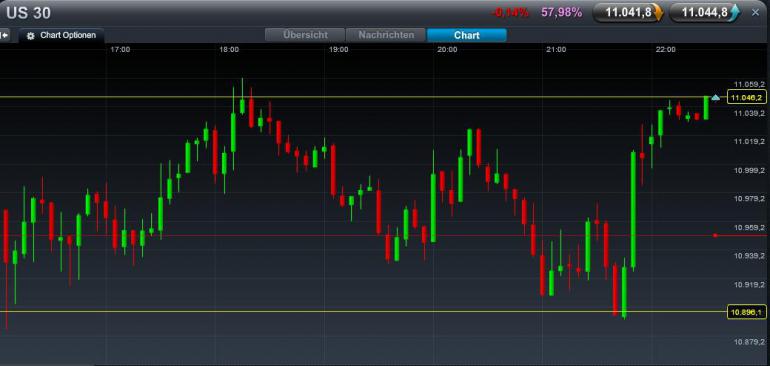The height and width of the screenshot is (366, 770).
Task: Click the red dot on the previous-close line
Action: (x=715, y=236)
